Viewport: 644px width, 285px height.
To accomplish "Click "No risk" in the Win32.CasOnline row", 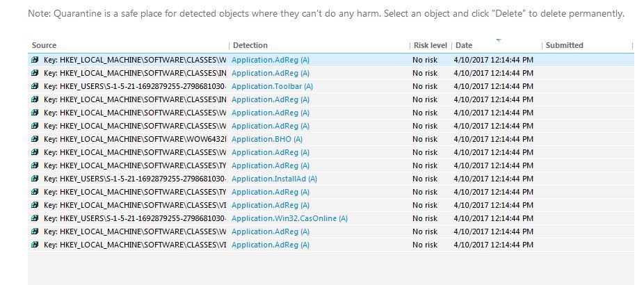I will [425, 218].
